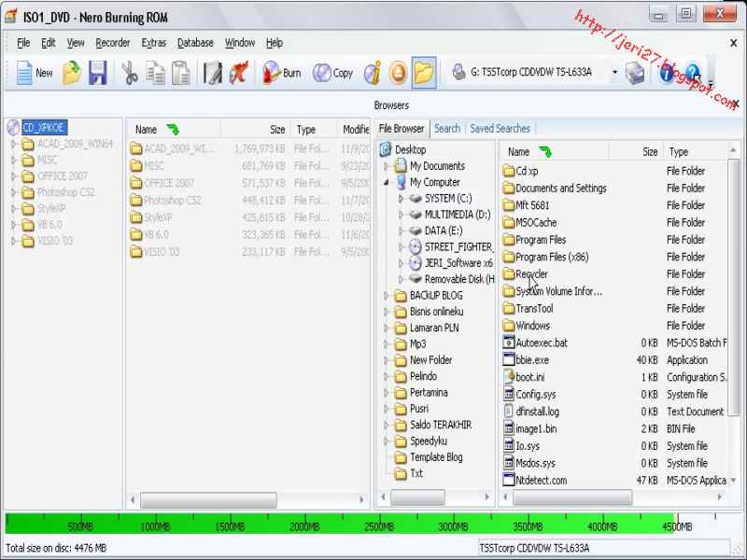Switch to the File Browser tab
747x560 pixels.
pyautogui.click(x=402, y=129)
